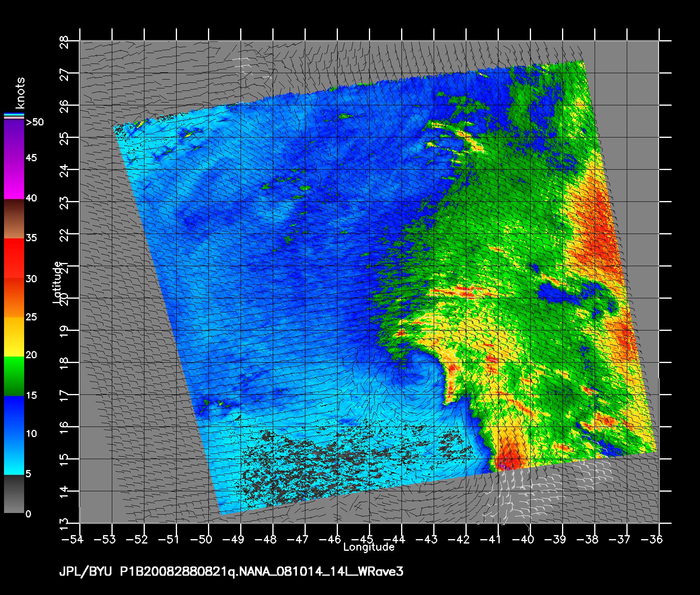
Task: Click the file name 'P1B20082880821q.NANA_081014_14L_WRave3'
Action: click(262, 572)
